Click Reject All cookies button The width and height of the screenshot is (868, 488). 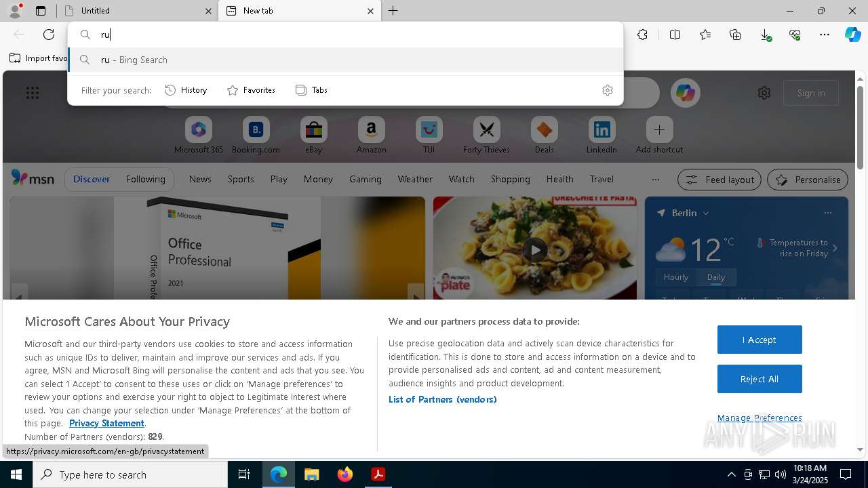tap(759, 379)
